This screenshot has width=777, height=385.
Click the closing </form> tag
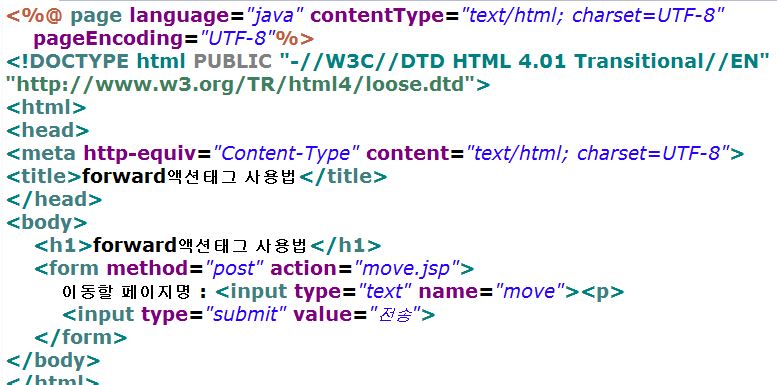81,337
